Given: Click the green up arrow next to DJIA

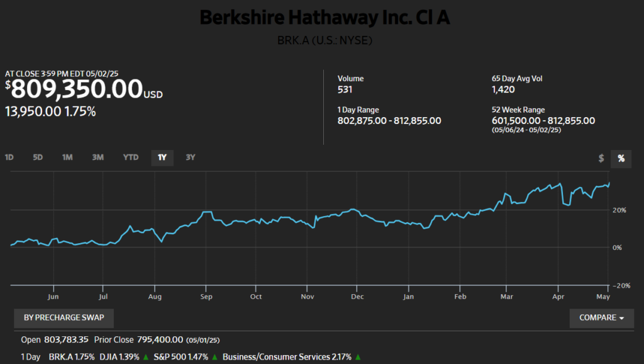Looking at the screenshot, I should tap(145, 357).
